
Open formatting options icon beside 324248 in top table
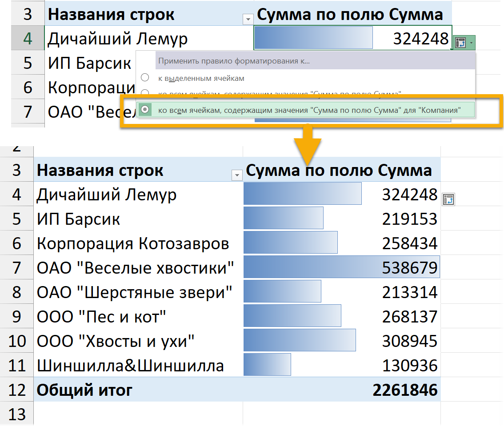(464, 42)
